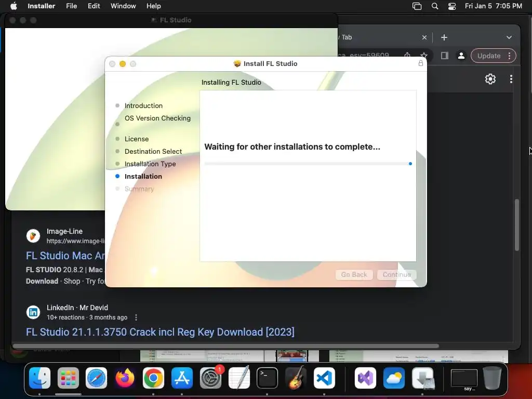
Task: Click the Chrome share icon
Action: pyautogui.click(x=407, y=55)
